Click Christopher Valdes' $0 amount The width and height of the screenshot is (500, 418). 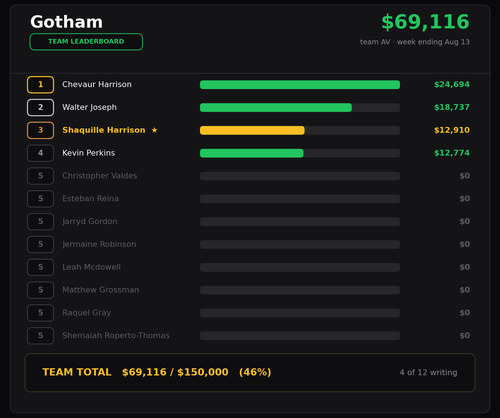pyautogui.click(x=465, y=176)
